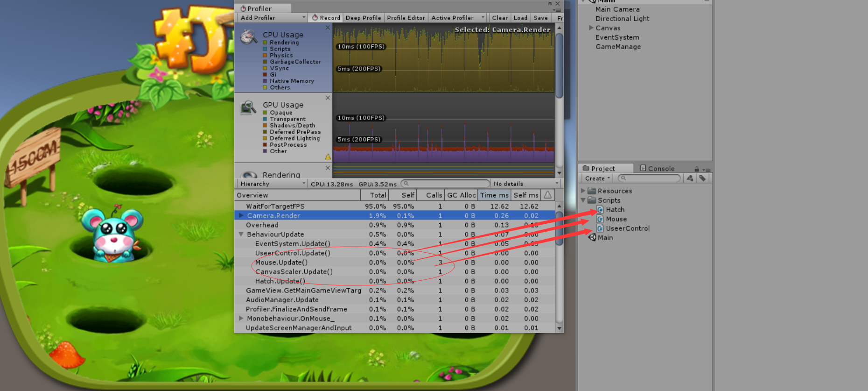Click the Load button in Profiler
The height and width of the screenshot is (391, 868).
520,18
